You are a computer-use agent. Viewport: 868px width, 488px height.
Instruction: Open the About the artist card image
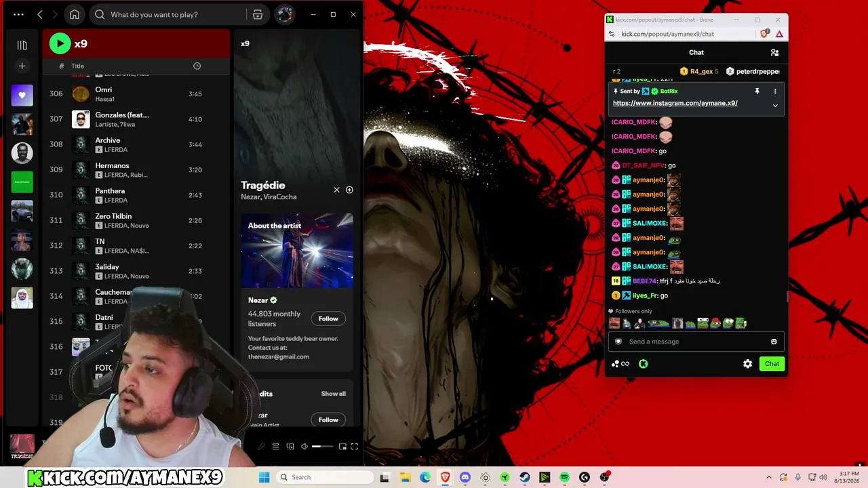click(x=297, y=251)
